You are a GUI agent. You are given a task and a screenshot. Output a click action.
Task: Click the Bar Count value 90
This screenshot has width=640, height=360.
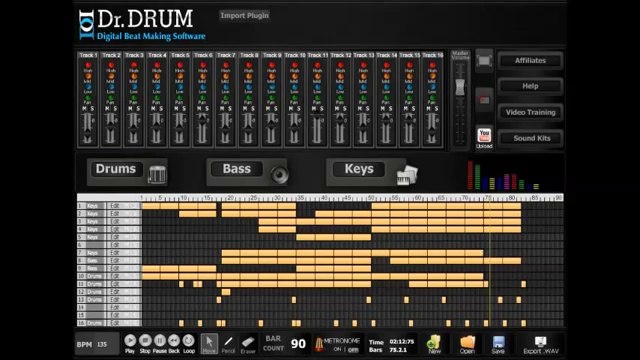pyautogui.click(x=298, y=344)
